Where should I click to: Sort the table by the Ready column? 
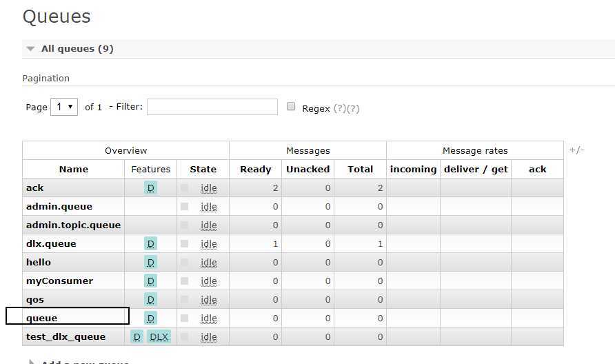(255, 169)
